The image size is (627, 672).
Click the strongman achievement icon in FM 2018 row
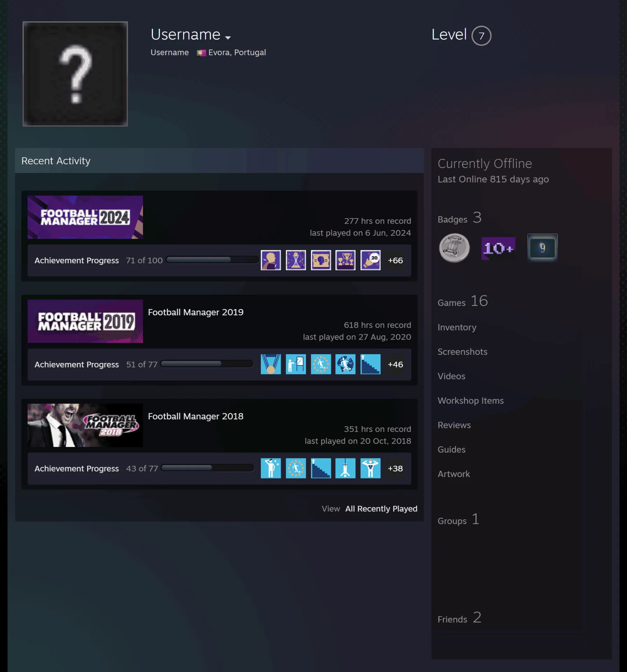coord(370,468)
